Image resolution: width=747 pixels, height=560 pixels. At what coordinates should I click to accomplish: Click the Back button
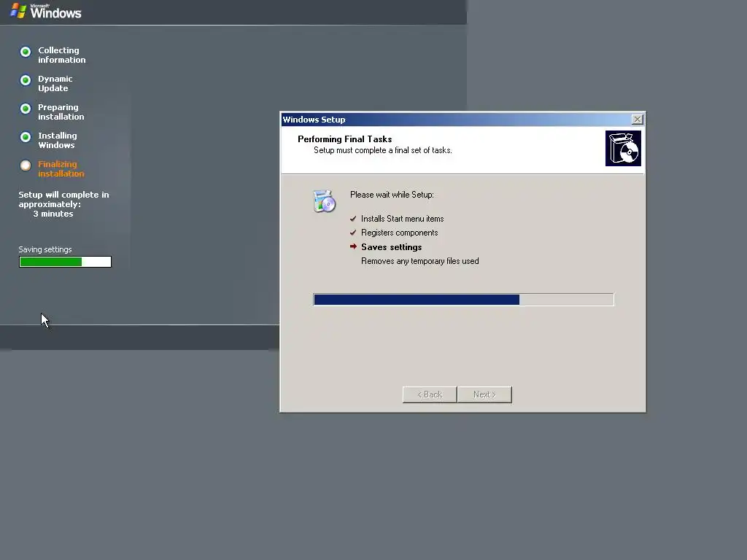[430, 394]
